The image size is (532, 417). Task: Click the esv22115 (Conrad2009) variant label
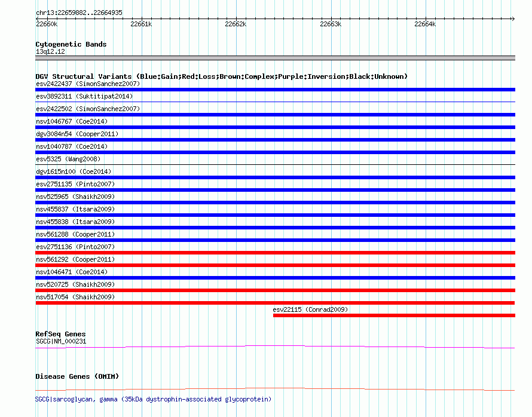pos(310,309)
